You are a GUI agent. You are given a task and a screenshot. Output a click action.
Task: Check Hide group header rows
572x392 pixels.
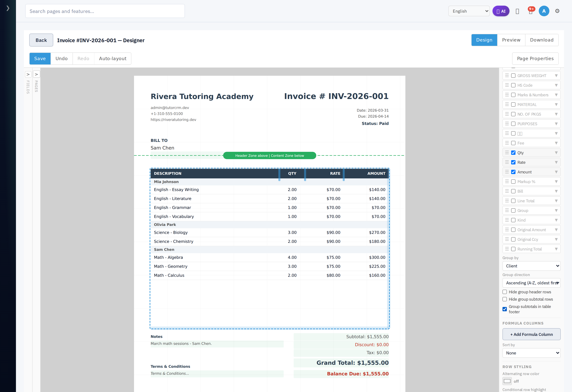point(504,292)
